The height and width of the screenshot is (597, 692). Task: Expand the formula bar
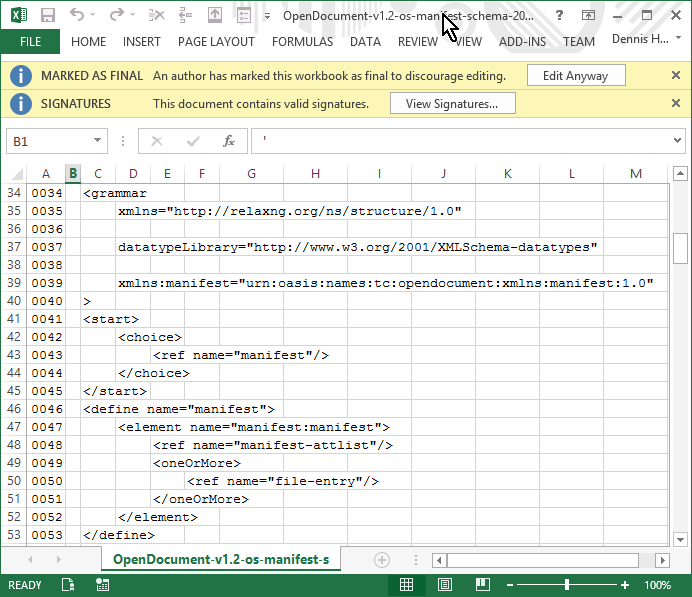(678, 142)
